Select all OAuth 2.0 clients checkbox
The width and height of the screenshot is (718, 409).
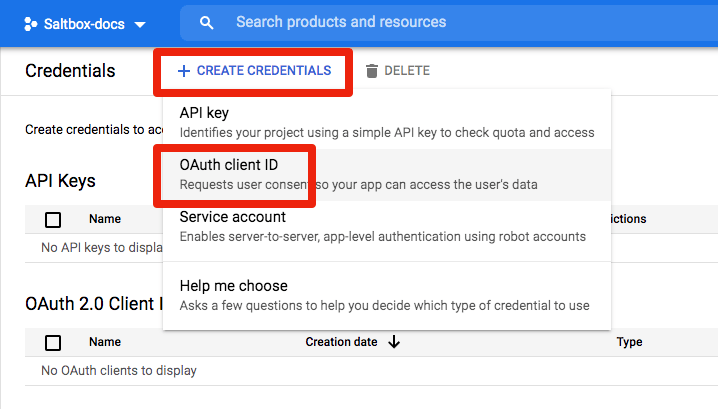coord(53,343)
